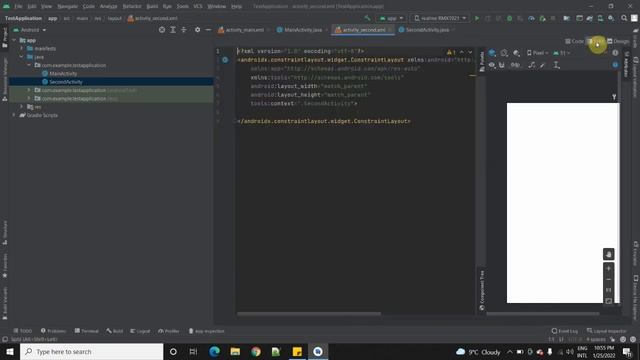This screenshot has height=360, width=640.
Task: Hide the Project panel with the minus icon
Action: 208,30
